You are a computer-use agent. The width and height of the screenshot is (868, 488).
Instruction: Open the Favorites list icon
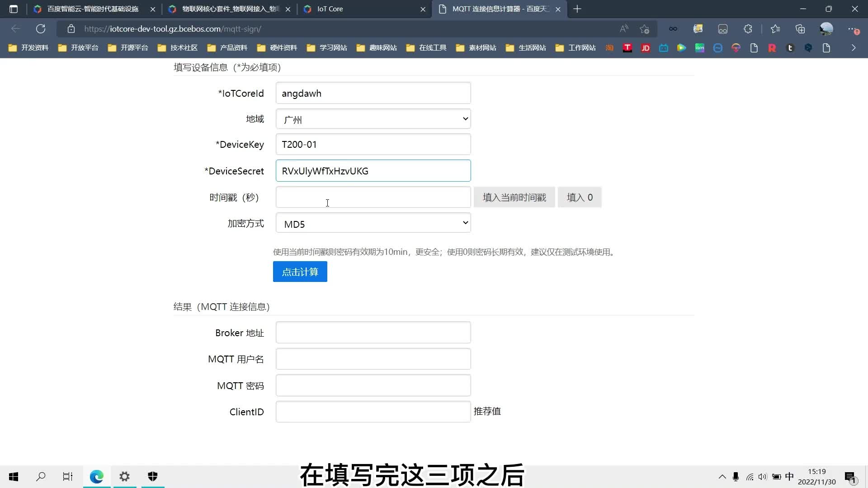[x=775, y=29]
